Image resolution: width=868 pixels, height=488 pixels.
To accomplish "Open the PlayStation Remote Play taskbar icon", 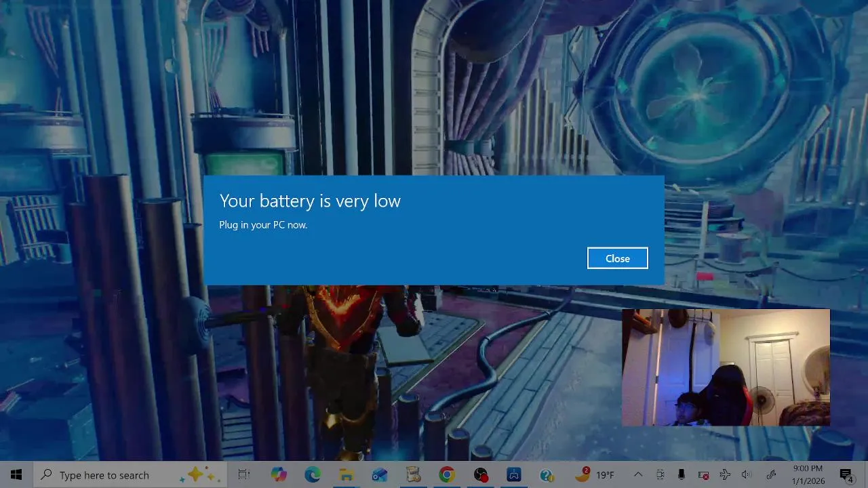I will [514, 474].
